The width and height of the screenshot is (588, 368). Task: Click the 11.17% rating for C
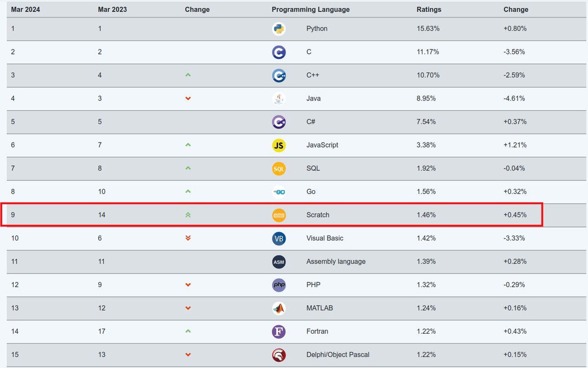click(x=428, y=52)
